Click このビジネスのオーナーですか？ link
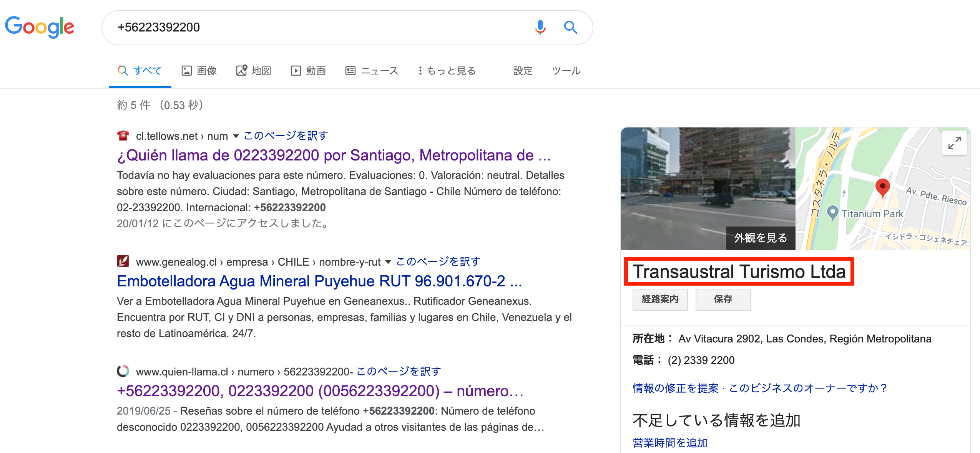This screenshot has height=453, width=980. pyautogui.click(x=808, y=388)
